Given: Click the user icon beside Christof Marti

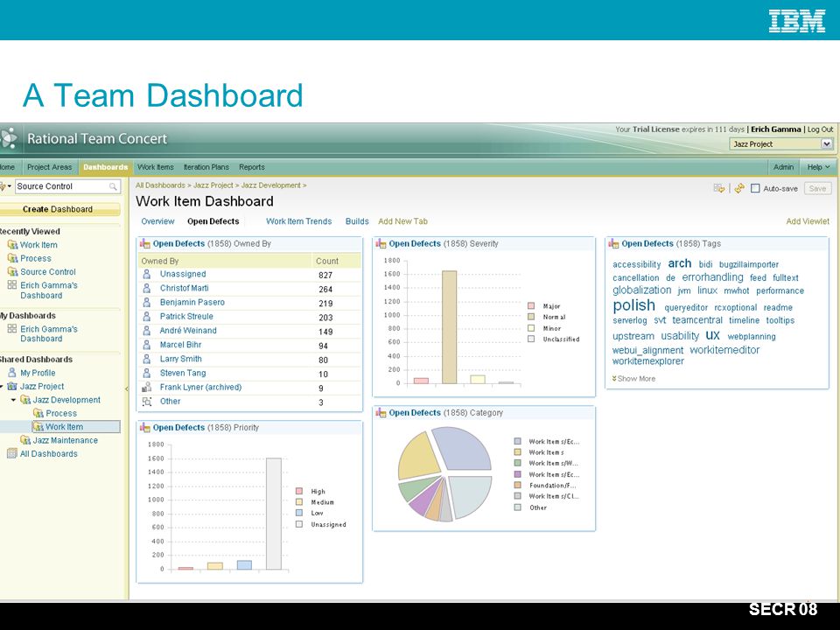Looking at the screenshot, I should pos(147,288).
